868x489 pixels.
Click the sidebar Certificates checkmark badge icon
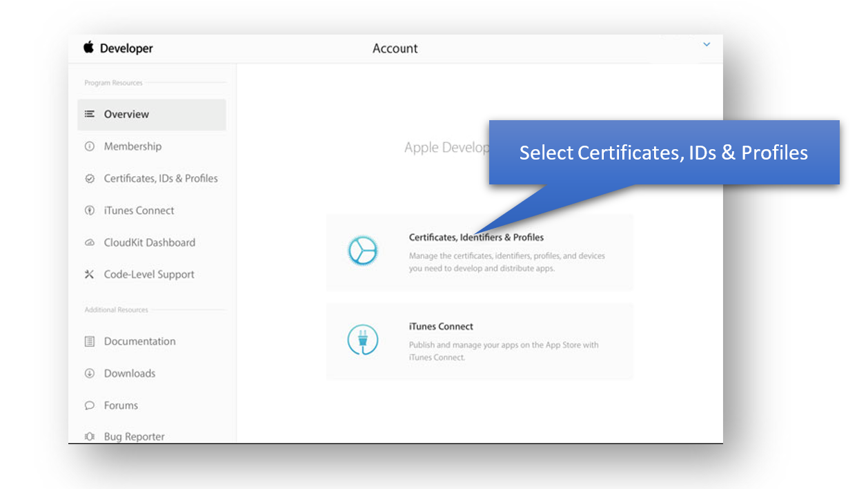tap(90, 178)
